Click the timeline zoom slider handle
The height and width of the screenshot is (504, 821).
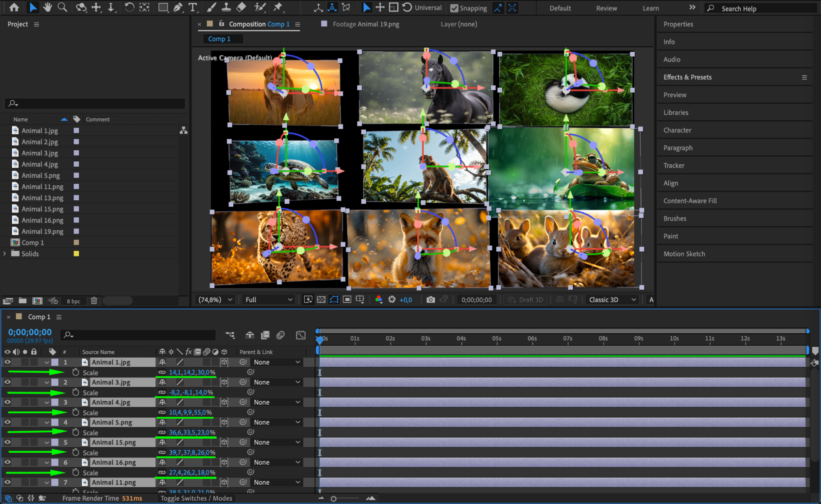(333, 499)
